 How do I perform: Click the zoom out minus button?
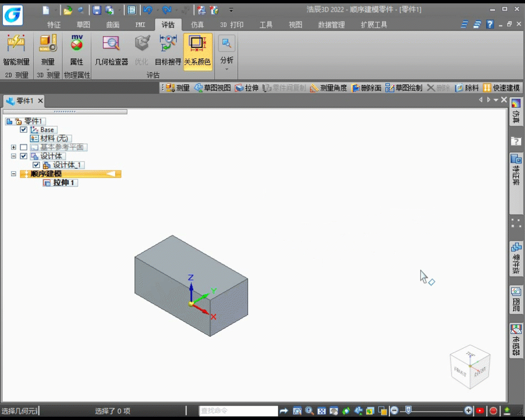(x=394, y=411)
